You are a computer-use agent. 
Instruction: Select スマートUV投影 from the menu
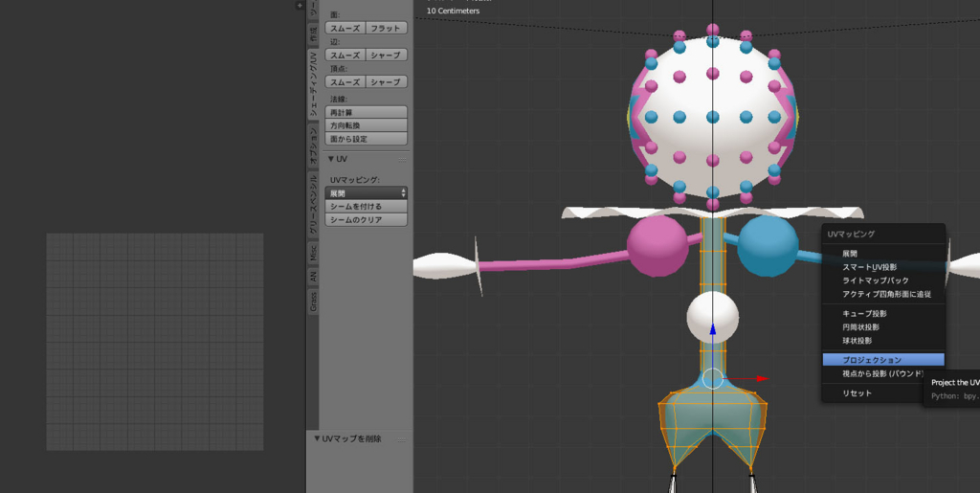[883, 267]
